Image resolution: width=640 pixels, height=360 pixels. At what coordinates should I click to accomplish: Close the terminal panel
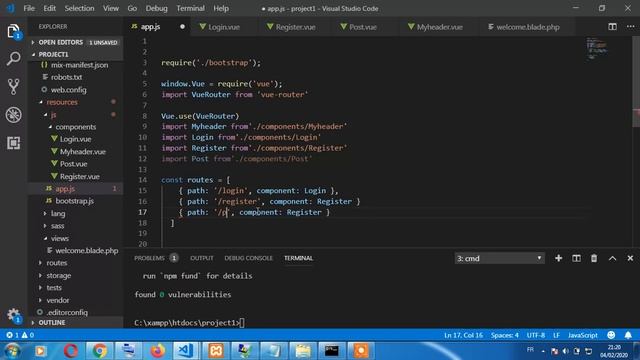[630, 258]
